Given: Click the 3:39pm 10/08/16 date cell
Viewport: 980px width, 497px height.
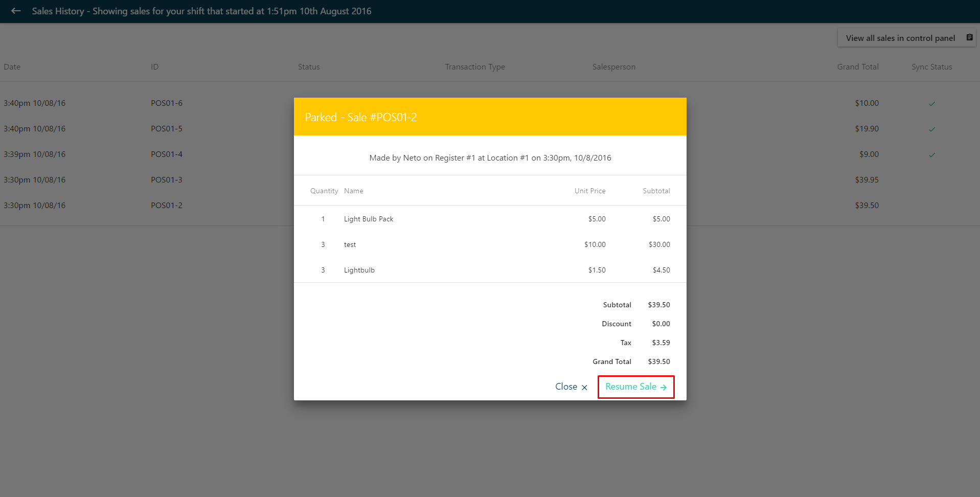Looking at the screenshot, I should [x=34, y=154].
